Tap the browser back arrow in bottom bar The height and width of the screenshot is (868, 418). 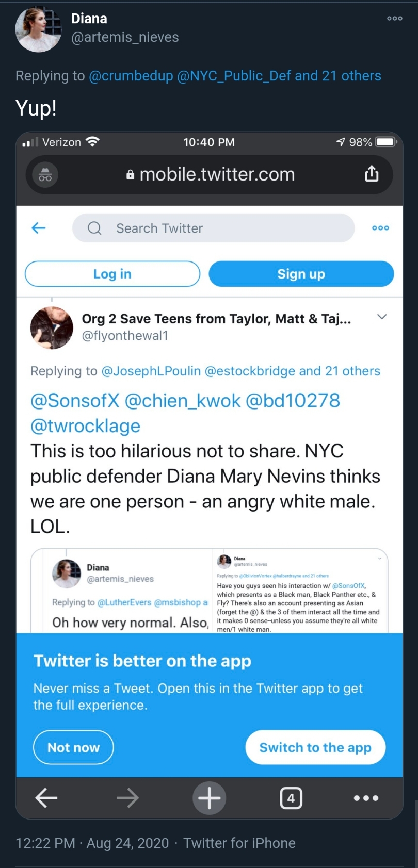click(46, 798)
